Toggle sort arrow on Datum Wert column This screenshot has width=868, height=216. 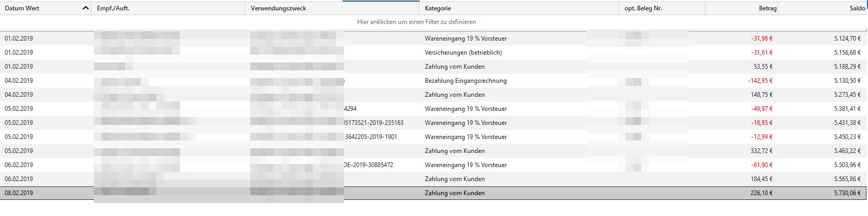86,8
